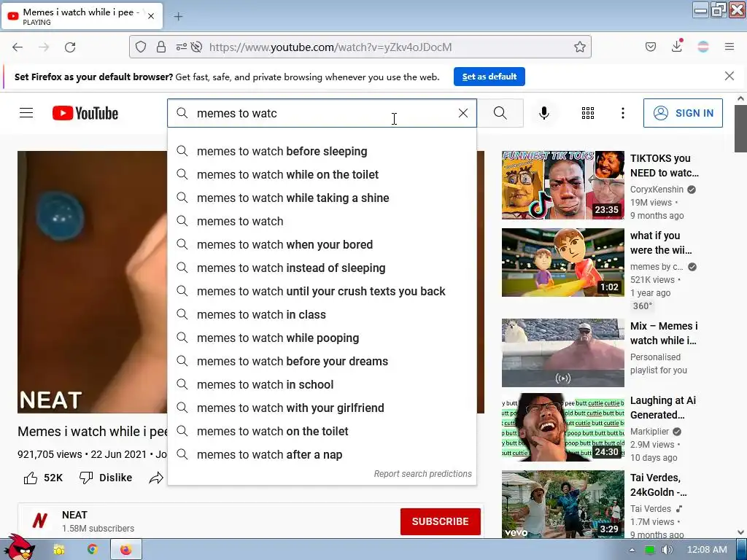
Task: Open site permissions icon in address bar
Action: click(181, 47)
